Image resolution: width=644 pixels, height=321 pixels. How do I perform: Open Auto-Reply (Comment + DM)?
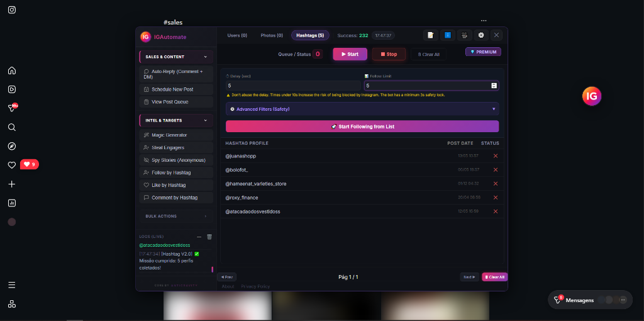pyautogui.click(x=176, y=74)
